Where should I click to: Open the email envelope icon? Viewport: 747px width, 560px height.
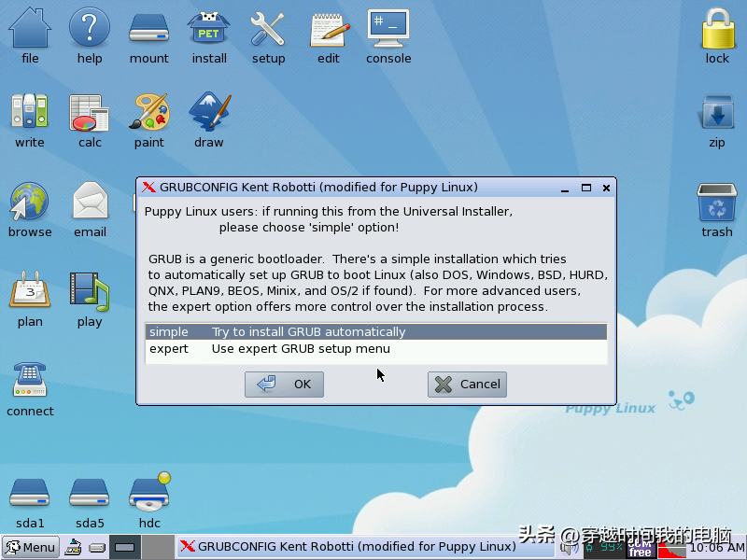[x=90, y=200]
